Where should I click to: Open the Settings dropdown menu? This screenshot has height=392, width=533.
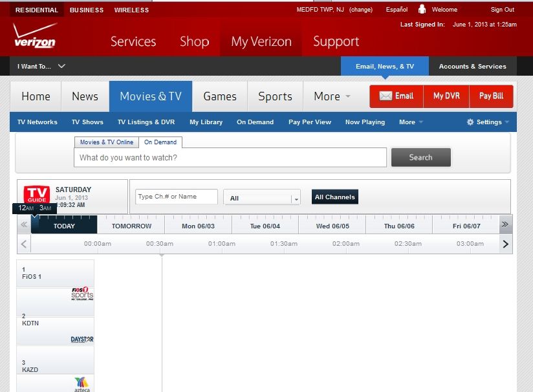(x=488, y=122)
